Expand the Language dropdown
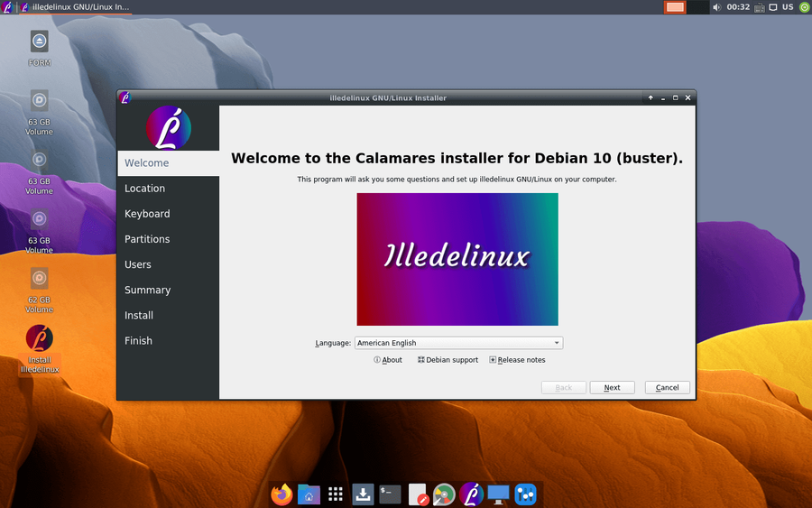 pyautogui.click(x=458, y=343)
